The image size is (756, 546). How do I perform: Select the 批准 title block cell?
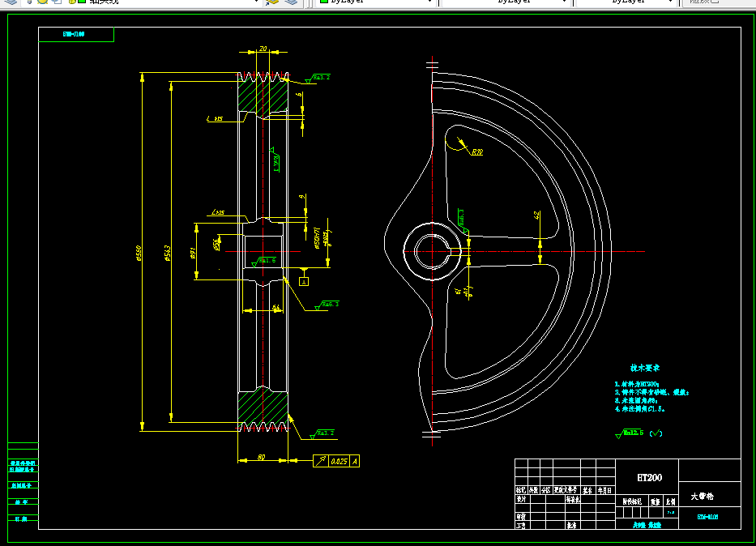click(x=571, y=525)
